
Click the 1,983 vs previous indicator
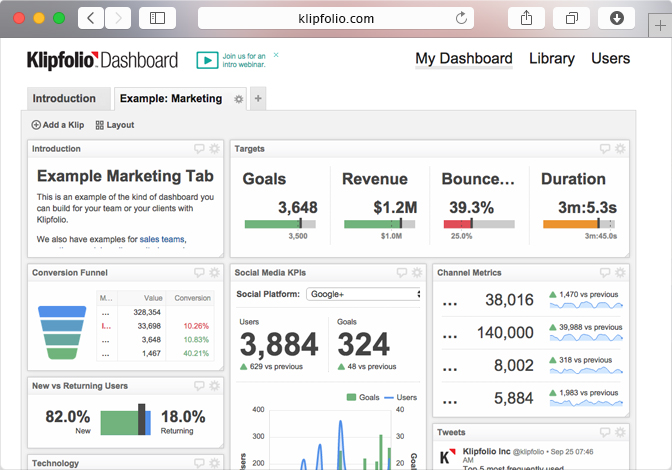(x=584, y=392)
